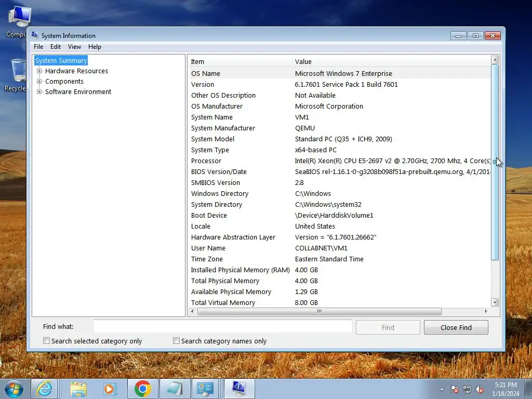
Task: Click the Value column header
Action: pos(391,61)
